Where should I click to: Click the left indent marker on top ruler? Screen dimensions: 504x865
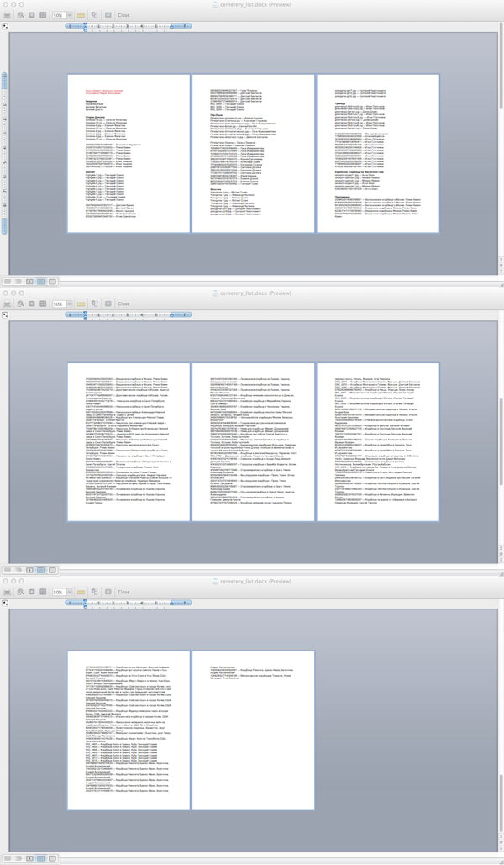click(85, 29)
